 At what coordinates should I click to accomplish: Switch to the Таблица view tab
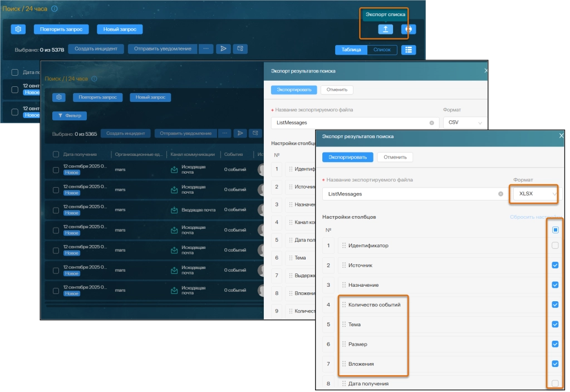click(351, 50)
